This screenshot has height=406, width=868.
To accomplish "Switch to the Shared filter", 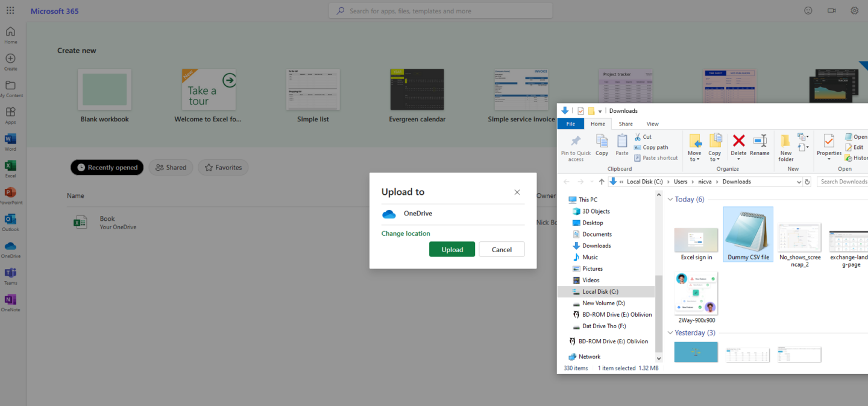I will click(171, 167).
